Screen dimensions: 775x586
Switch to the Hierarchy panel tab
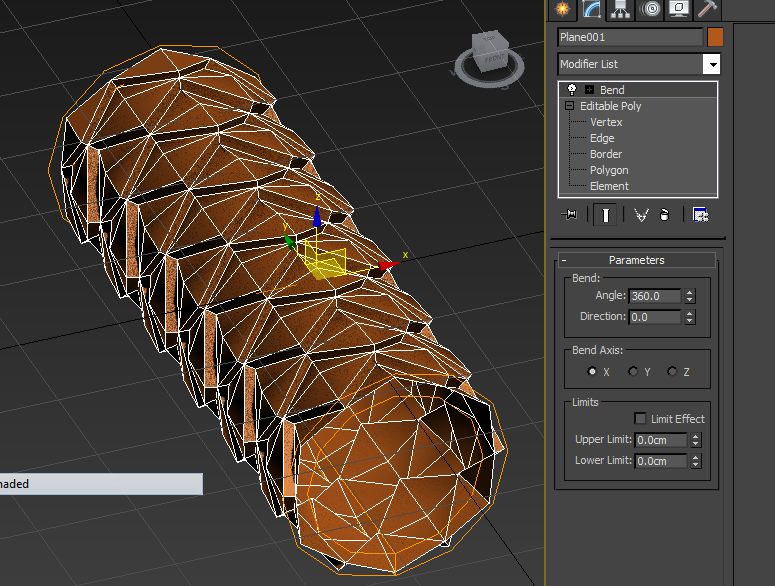620,9
